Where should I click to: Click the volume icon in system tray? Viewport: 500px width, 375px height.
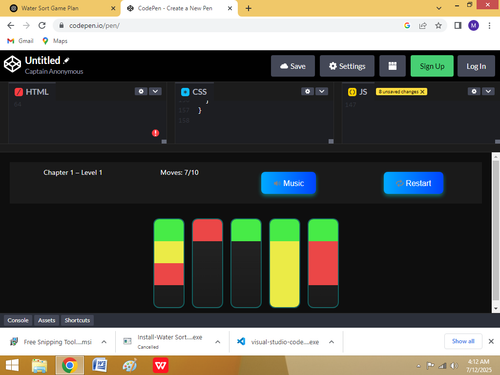tap(454, 366)
